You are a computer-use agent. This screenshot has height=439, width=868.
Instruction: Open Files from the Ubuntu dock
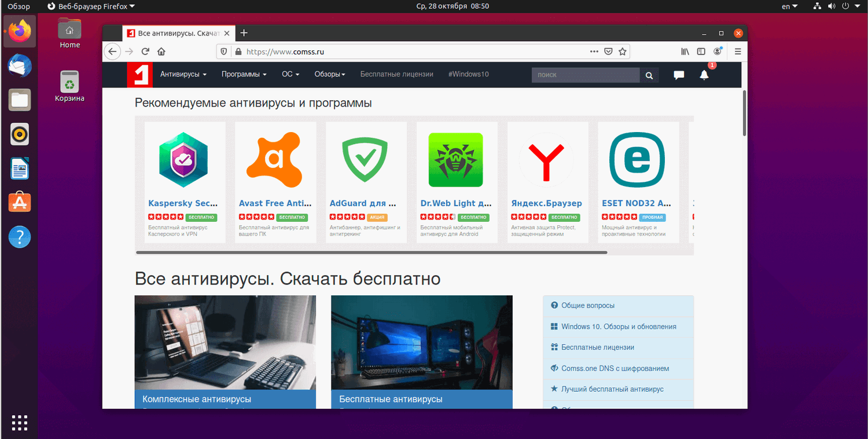coord(20,100)
